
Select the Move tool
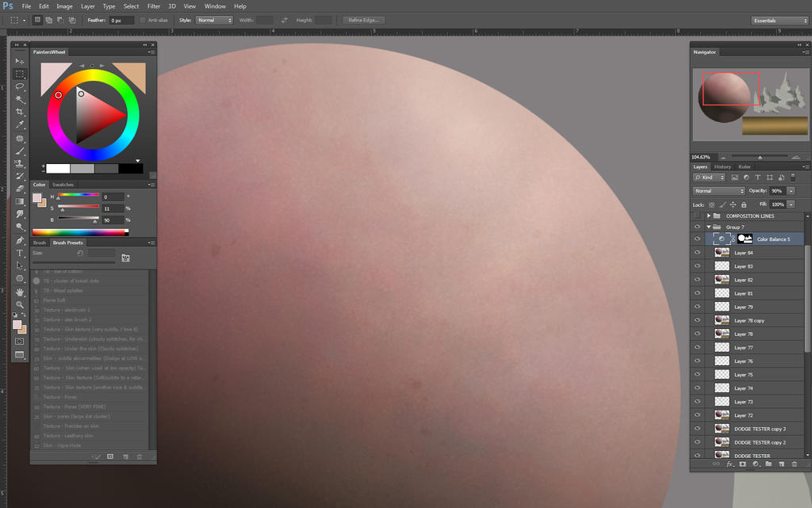[x=20, y=61]
